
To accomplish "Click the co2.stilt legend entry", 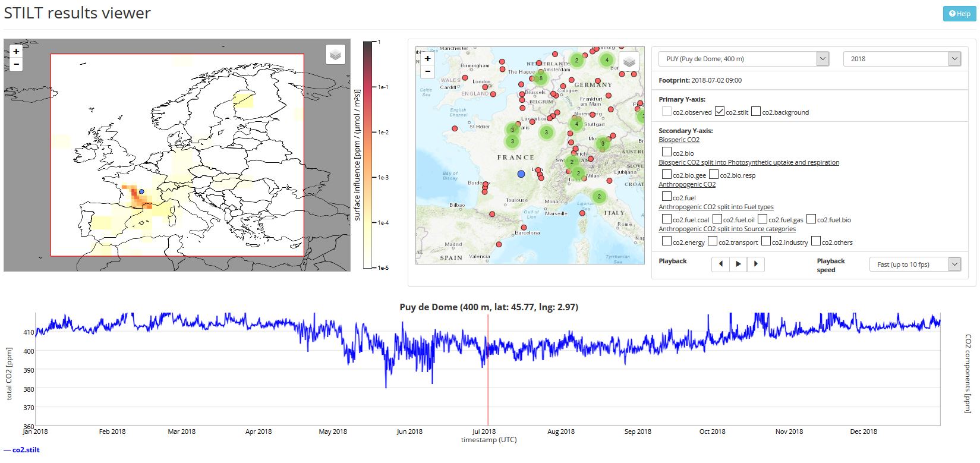I will click(21, 450).
